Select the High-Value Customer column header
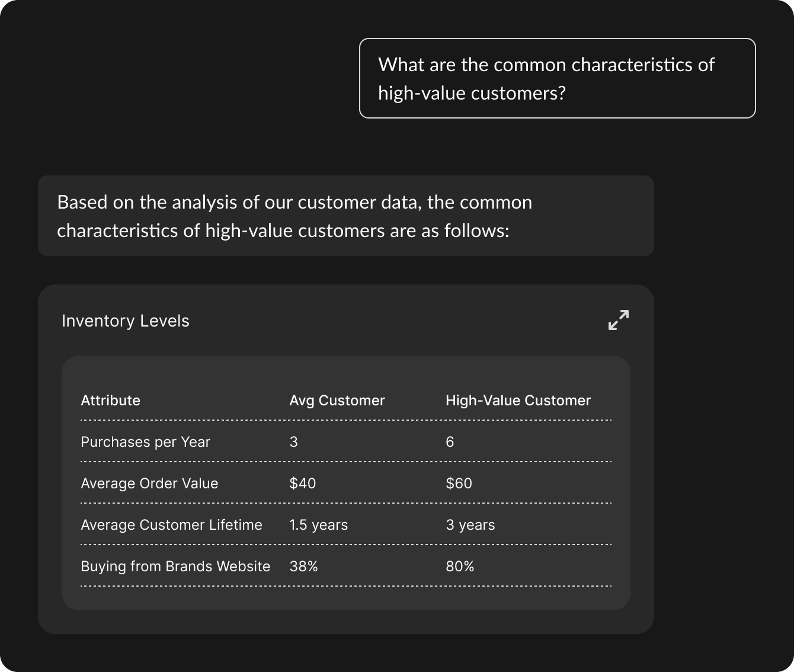 [x=518, y=400]
